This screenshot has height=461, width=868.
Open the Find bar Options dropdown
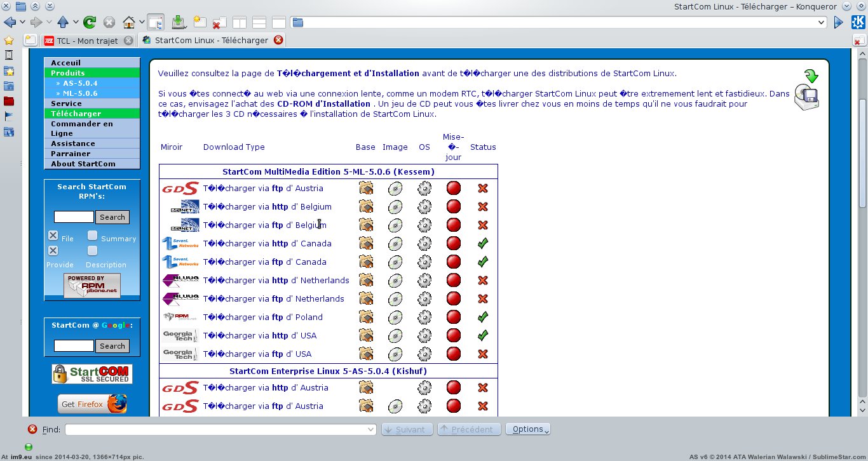527,429
